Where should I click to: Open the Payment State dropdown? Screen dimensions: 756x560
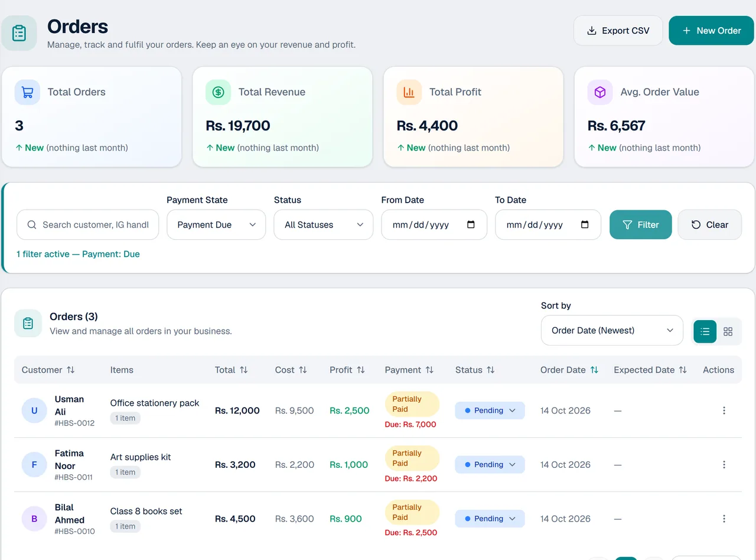pyautogui.click(x=216, y=224)
